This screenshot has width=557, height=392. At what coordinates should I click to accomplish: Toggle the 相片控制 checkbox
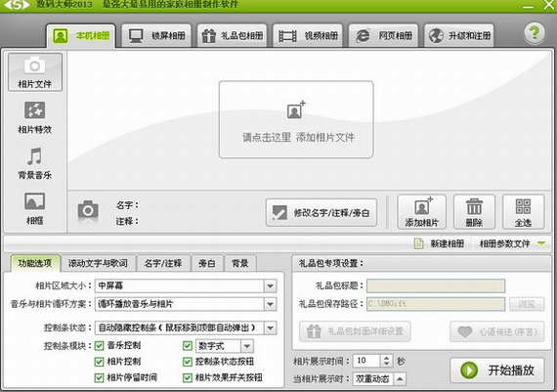coord(99,362)
